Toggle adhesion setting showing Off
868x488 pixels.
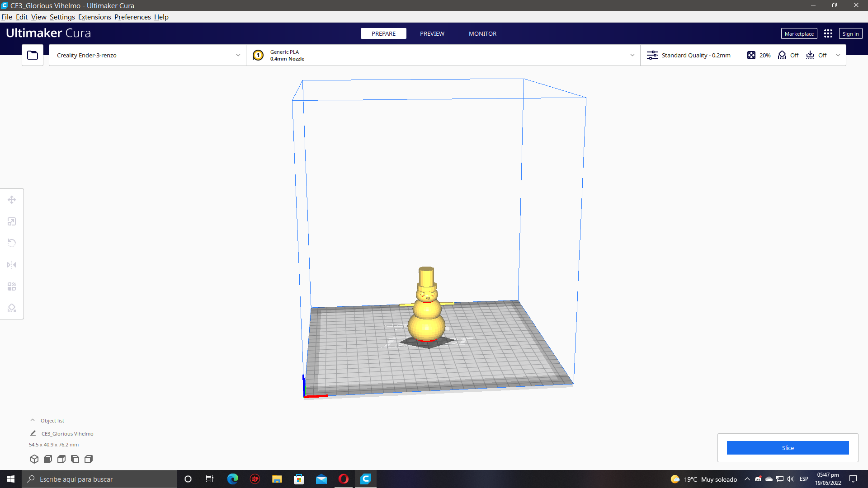click(x=816, y=55)
